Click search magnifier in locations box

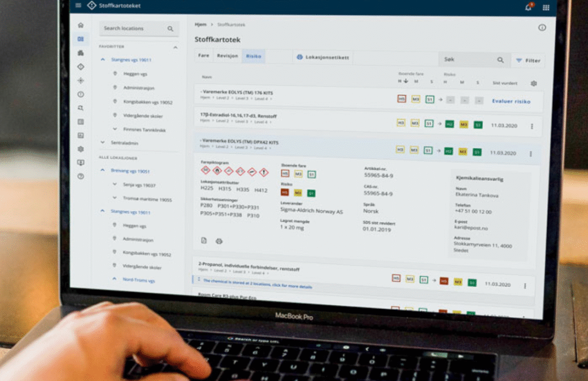tap(170, 29)
